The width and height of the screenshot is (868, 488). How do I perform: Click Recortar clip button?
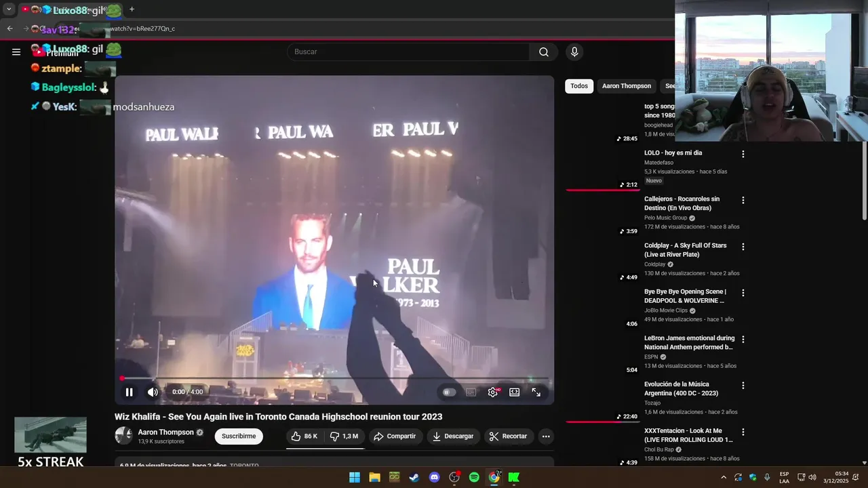[x=508, y=436]
